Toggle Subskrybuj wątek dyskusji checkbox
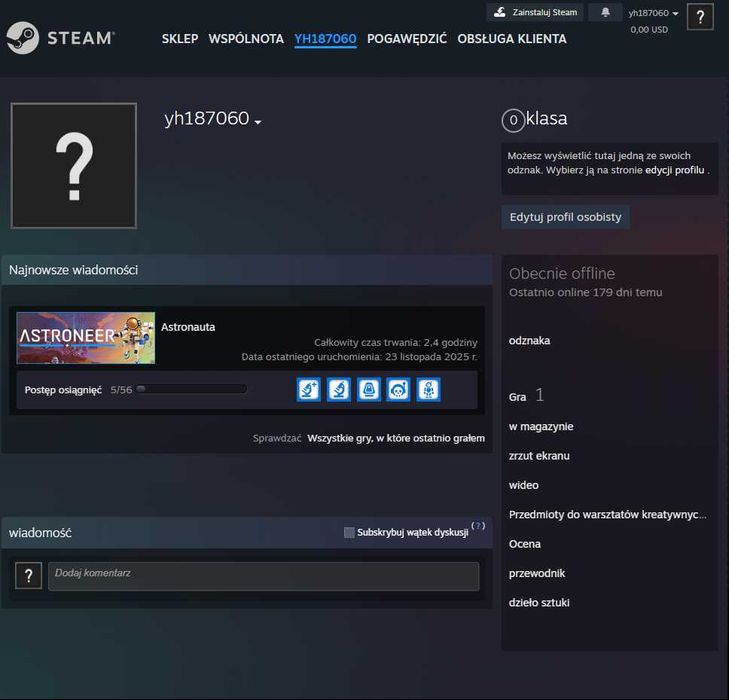Screen dimensions: 729x700 point(349,532)
